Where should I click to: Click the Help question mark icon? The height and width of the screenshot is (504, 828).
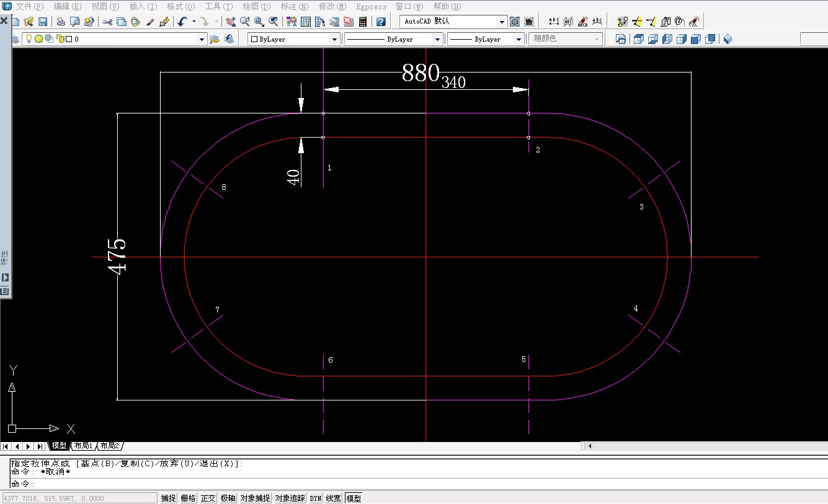[381, 22]
